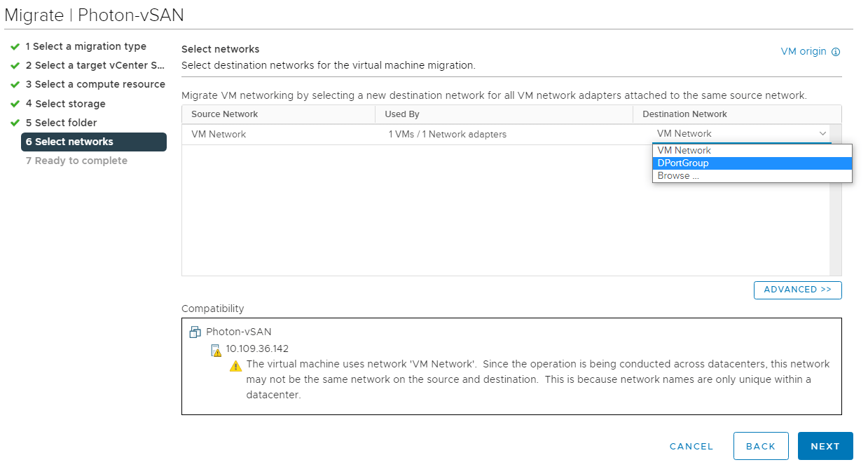Click the host icon beside 10.109.36.142

(x=216, y=350)
